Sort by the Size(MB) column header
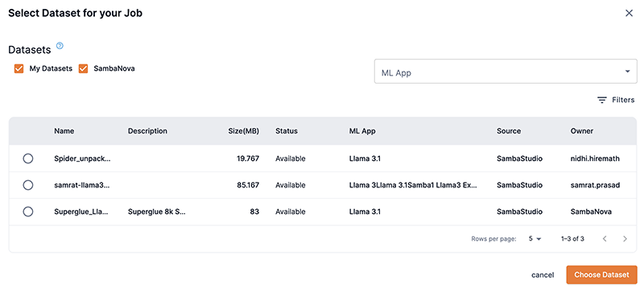 [x=244, y=131]
